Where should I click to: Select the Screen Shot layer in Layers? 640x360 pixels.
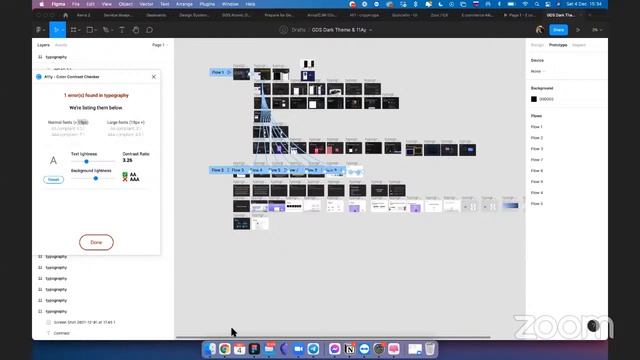pyautogui.click(x=84, y=322)
